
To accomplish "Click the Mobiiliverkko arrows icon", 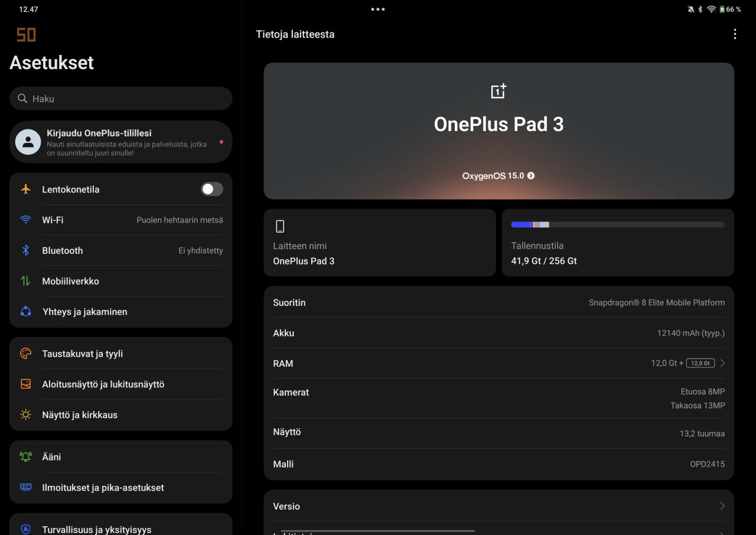I will pyautogui.click(x=25, y=281).
